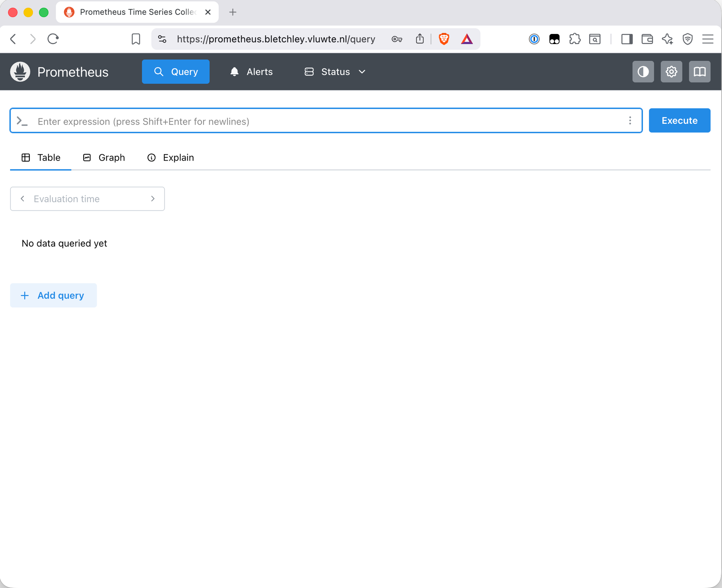Click the 'No data queried yet' text
The width and height of the screenshot is (722, 588).
point(64,243)
